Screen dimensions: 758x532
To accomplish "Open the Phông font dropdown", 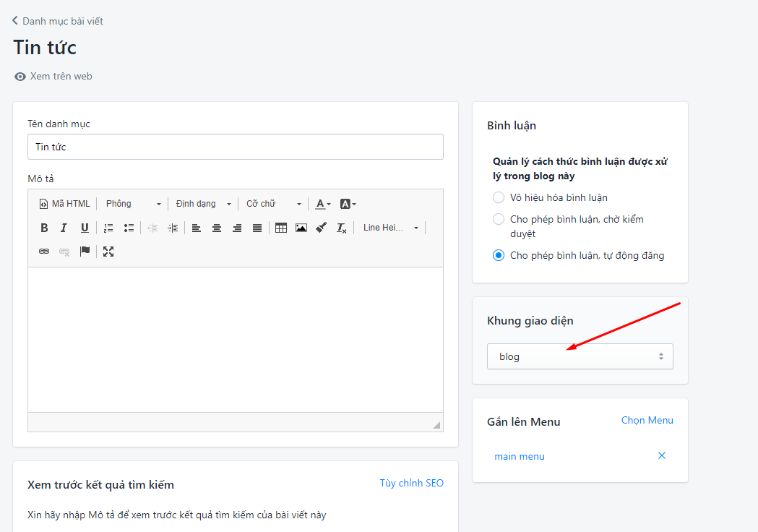I will 133,204.
